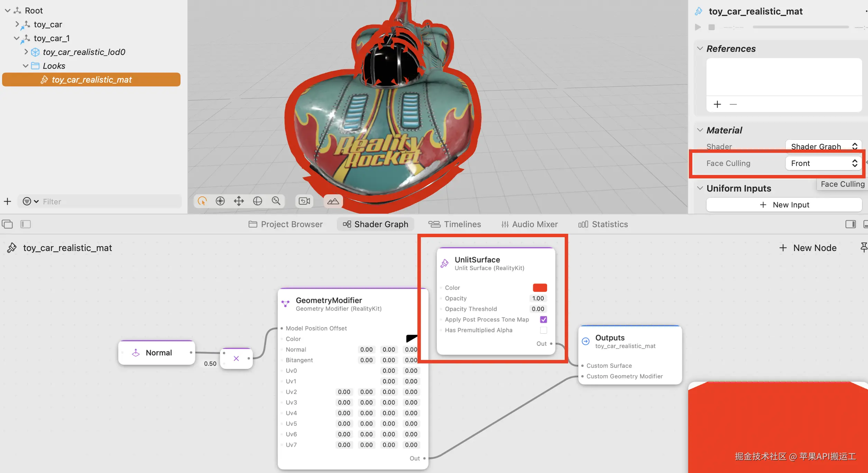868x473 pixels.
Task: Click the New Input button
Action: 784,205
